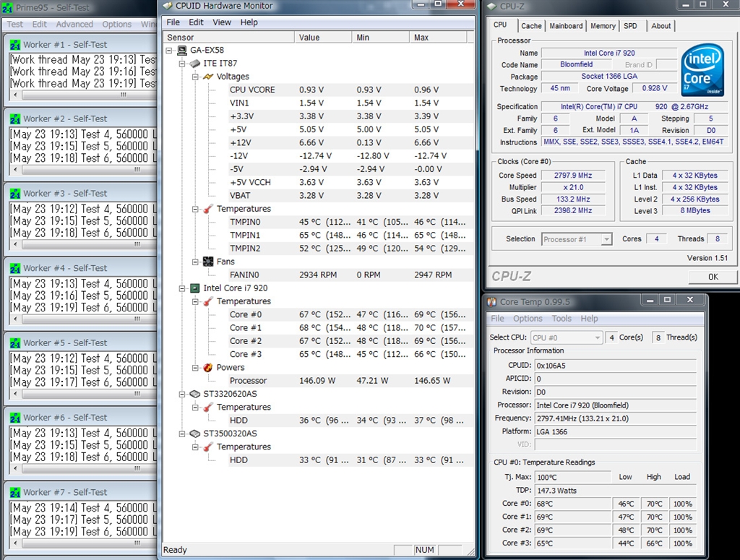
Task: Switch to the Mainboard tab in CPU-Z
Action: coord(566,26)
